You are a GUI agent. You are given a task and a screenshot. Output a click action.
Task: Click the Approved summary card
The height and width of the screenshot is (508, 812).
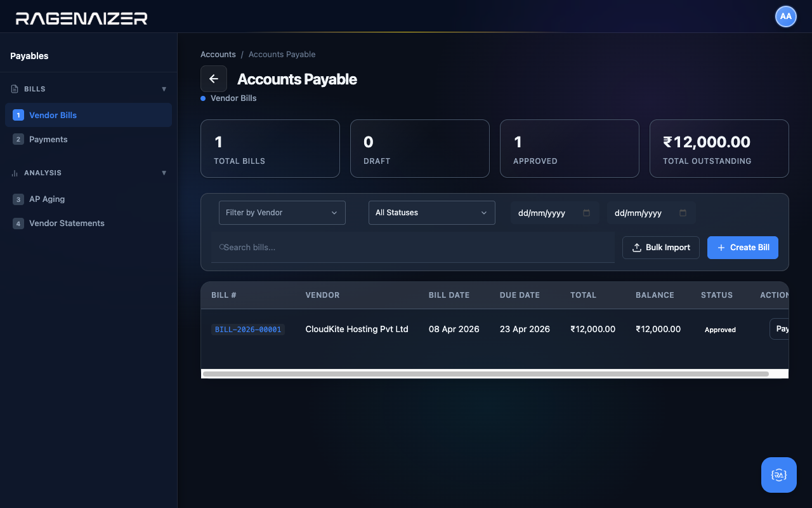(570, 149)
